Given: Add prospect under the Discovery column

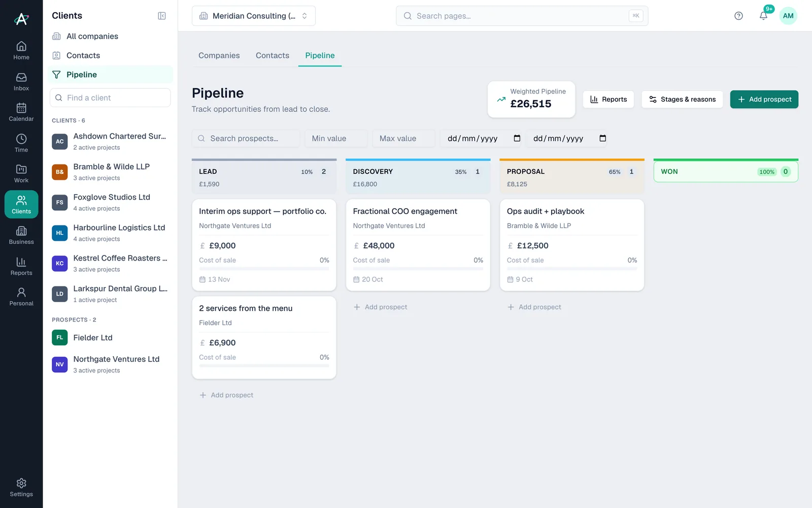Looking at the screenshot, I should (380, 307).
